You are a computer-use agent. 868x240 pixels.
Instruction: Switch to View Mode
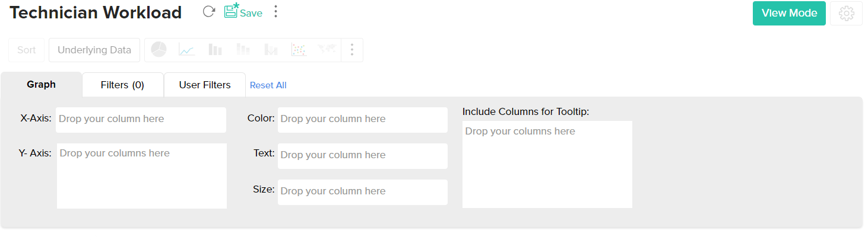tap(789, 13)
